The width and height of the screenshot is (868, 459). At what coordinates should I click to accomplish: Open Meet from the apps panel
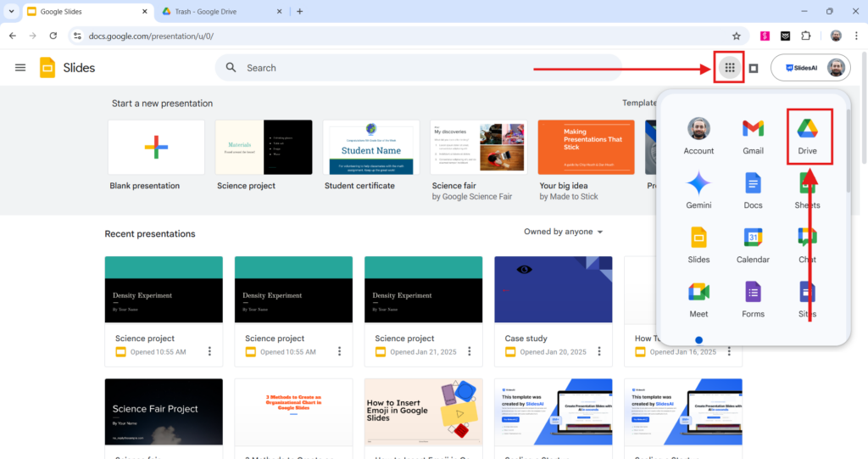[x=698, y=299]
